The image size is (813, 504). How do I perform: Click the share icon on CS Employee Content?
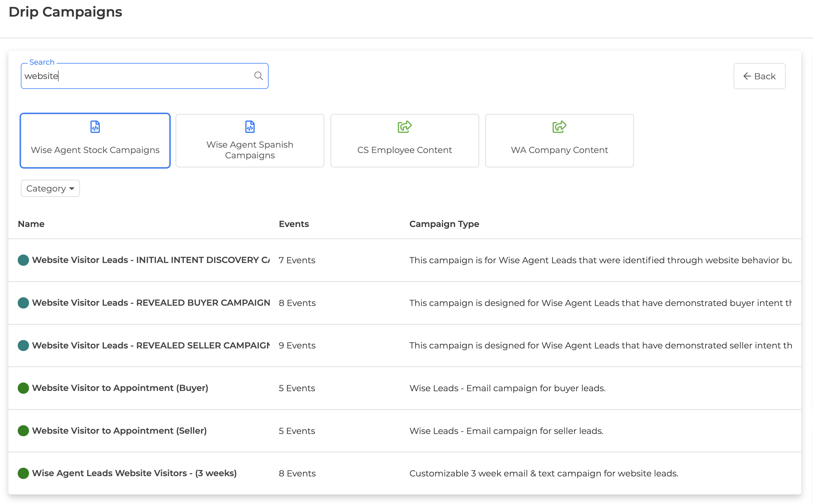(405, 127)
